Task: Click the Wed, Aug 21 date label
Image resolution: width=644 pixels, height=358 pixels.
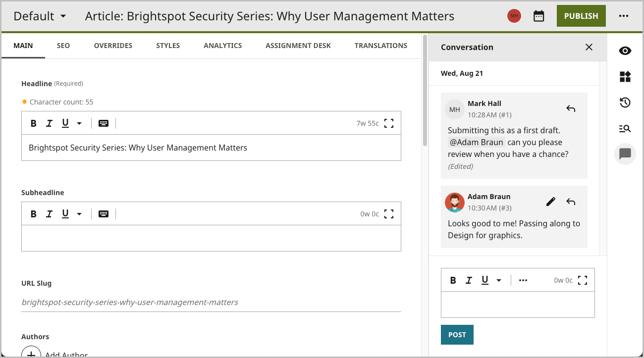Action: (462, 73)
